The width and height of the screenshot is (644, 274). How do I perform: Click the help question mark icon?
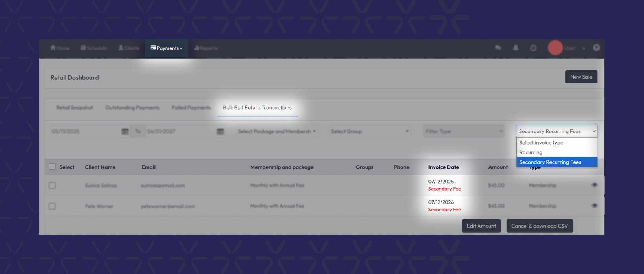click(596, 48)
